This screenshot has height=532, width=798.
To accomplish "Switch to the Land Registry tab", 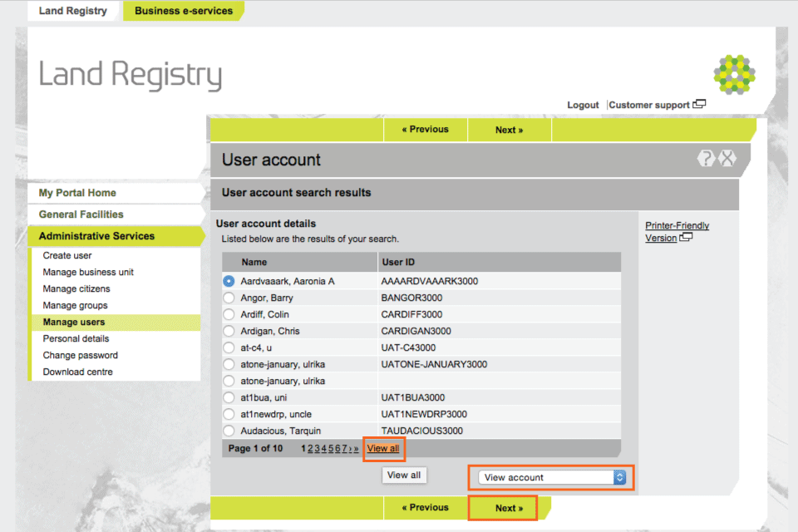I will [73, 11].
